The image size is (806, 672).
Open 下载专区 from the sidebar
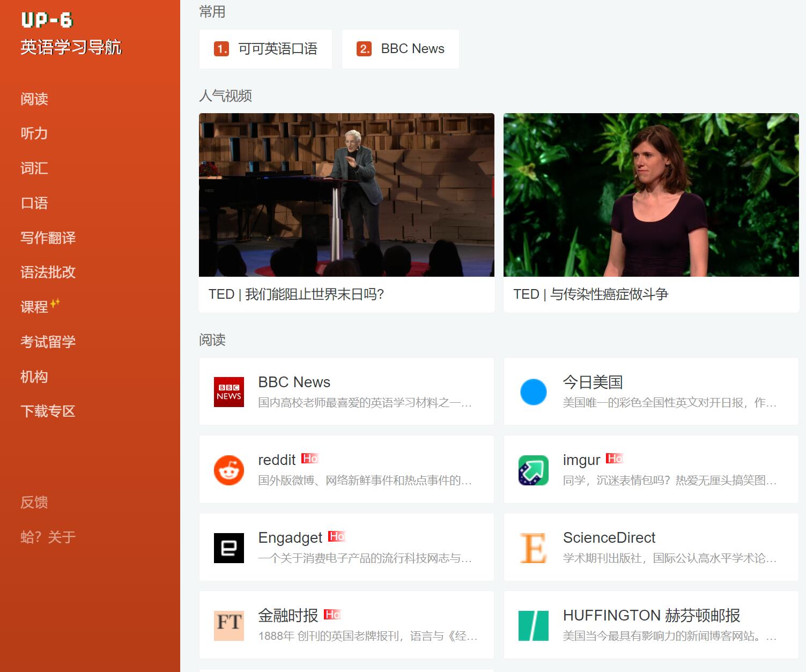click(x=48, y=411)
